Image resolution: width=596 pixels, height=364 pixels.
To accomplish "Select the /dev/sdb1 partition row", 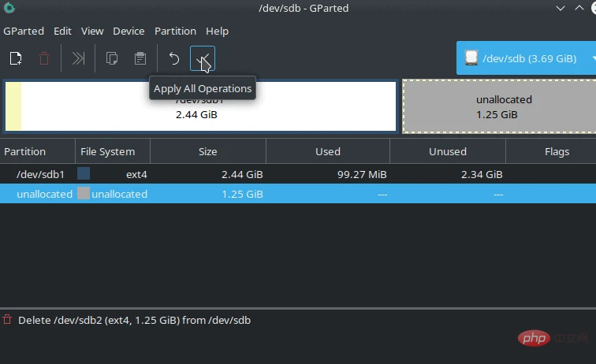I will pos(298,174).
